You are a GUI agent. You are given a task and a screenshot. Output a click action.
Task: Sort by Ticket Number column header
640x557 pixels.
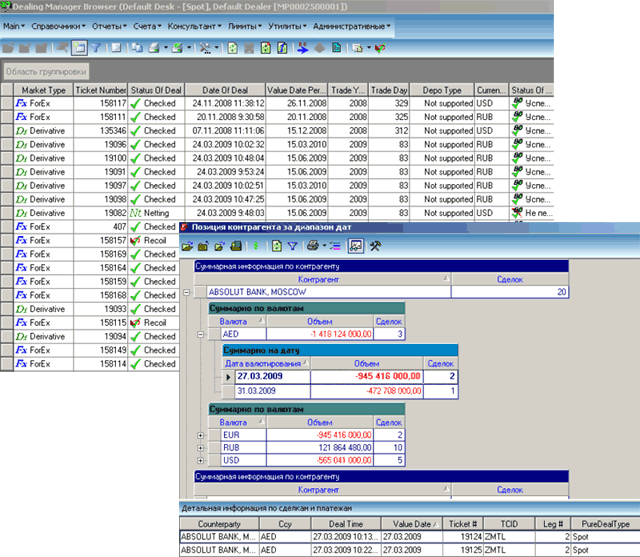(100, 90)
